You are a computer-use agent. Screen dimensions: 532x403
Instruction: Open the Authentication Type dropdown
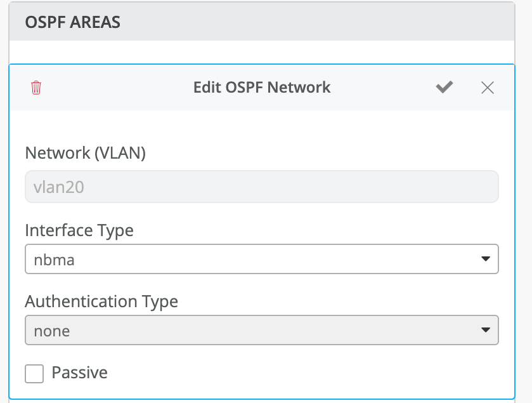tap(261, 330)
